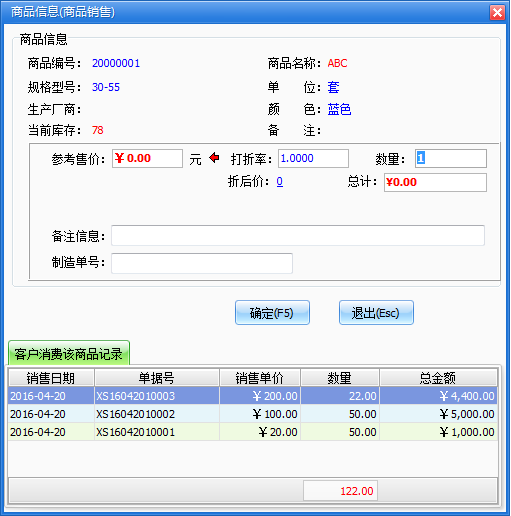Focus the 打折率 input field
The width and height of the screenshot is (511, 516).
click(313, 158)
